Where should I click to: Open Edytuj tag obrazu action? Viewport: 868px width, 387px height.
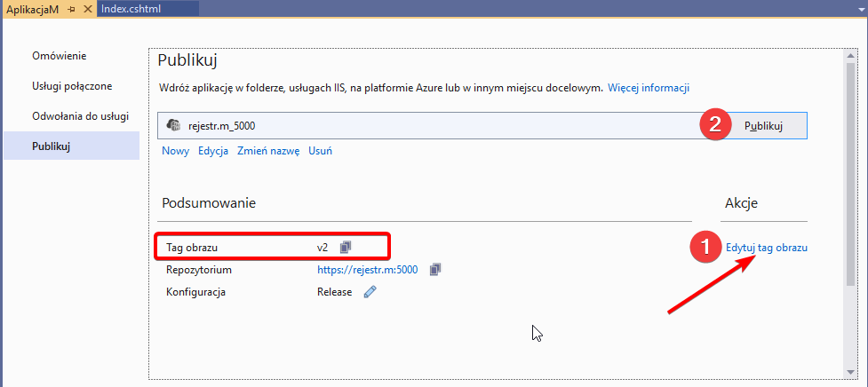[766, 248]
